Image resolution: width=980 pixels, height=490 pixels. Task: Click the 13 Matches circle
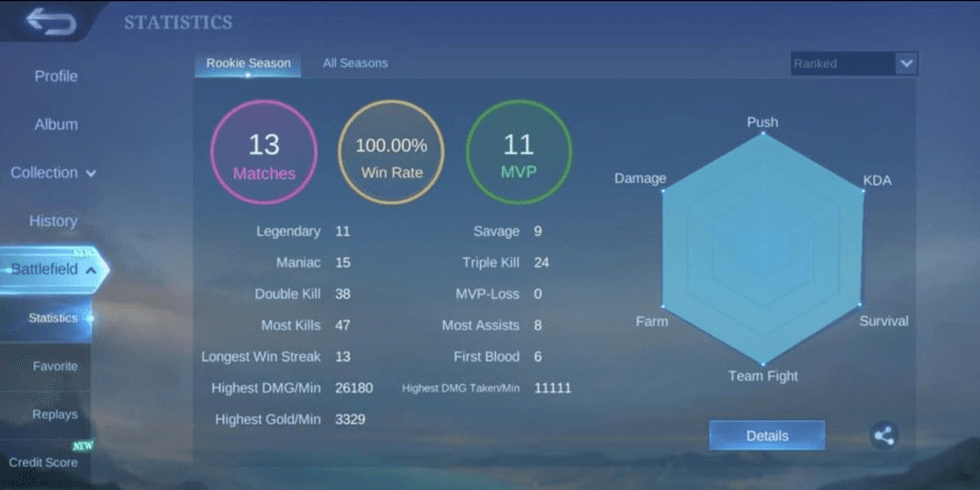pyautogui.click(x=264, y=153)
